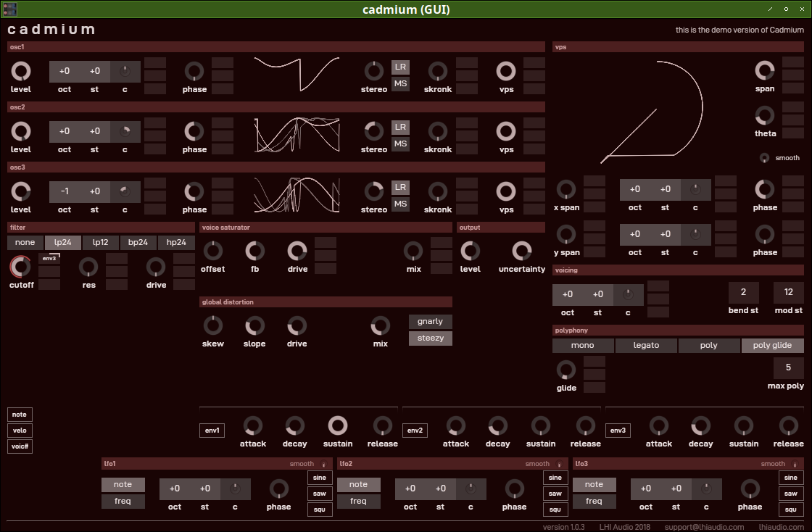Click the vps theta knob
812x532 pixels.
(764, 115)
